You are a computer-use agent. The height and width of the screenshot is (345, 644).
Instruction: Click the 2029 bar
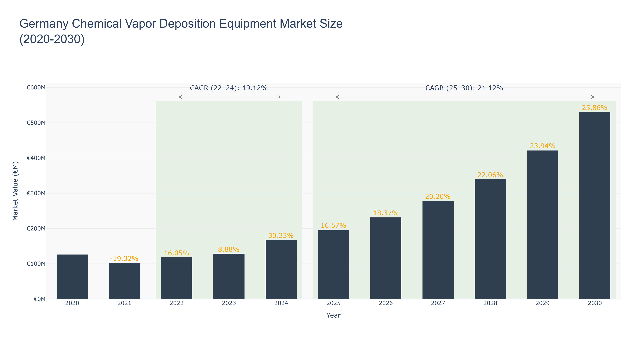[542, 224]
